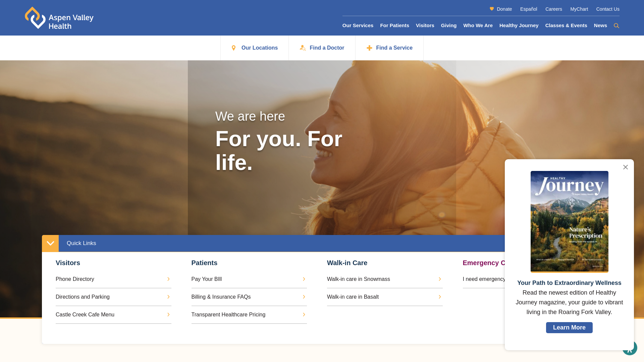Open the Contact Us link
The width and height of the screenshot is (644, 362).
[x=608, y=9]
